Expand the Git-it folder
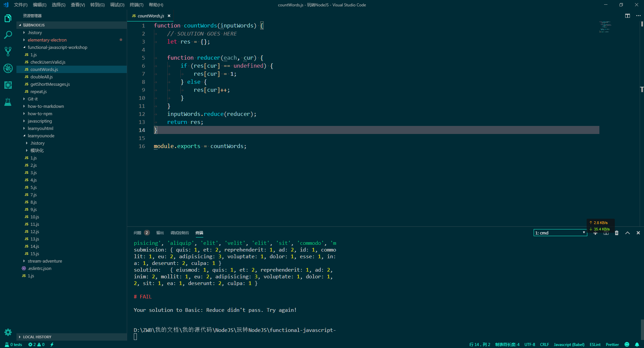 tap(33, 99)
